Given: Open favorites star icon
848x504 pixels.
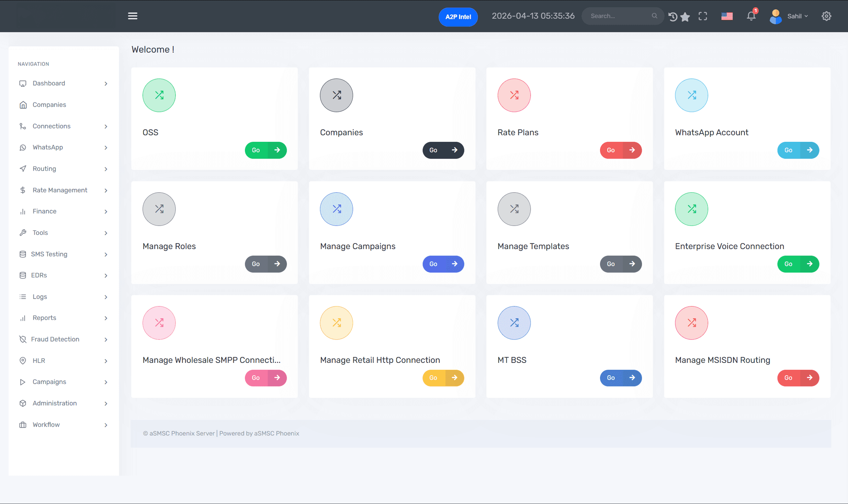Looking at the screenshot, I should point(685,16).
